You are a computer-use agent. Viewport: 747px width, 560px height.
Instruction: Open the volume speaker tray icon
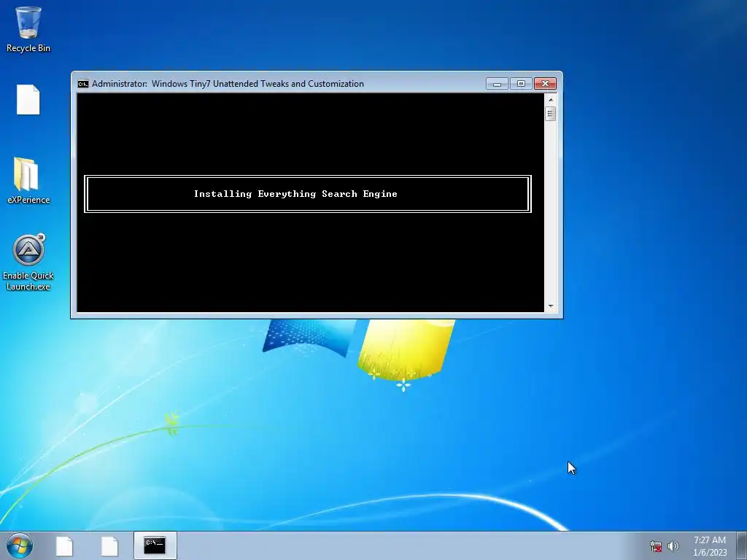(673, 546)
